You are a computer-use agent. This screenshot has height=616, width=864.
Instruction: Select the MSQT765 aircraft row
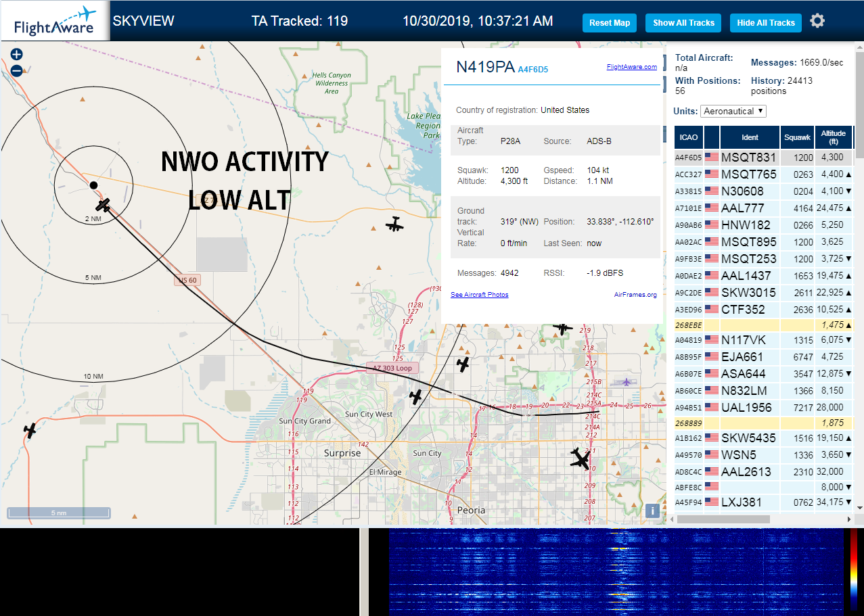point(765,174)
